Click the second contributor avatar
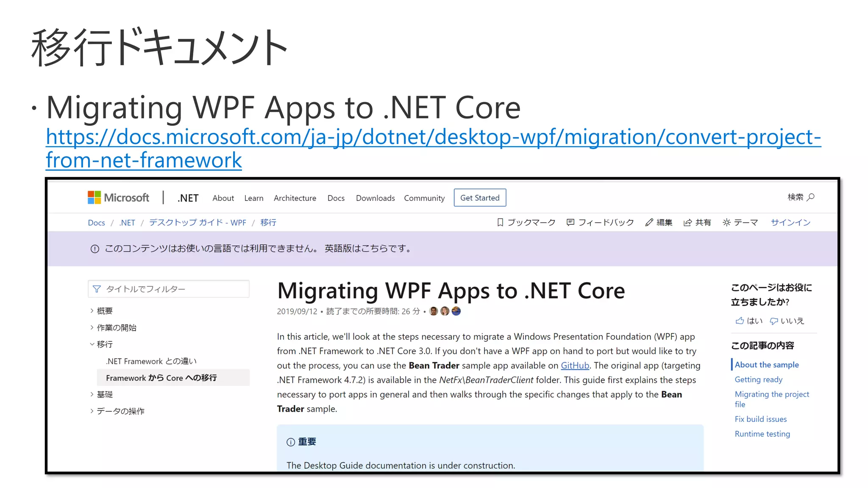 pos(445,311)
